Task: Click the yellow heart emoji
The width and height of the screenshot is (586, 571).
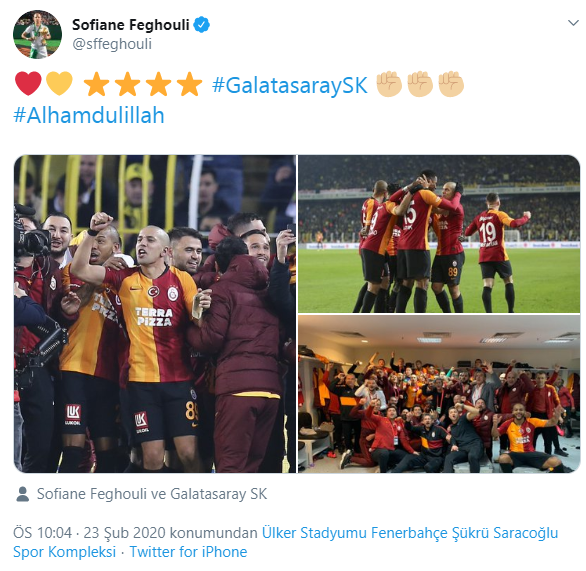Action: [59, 84]
